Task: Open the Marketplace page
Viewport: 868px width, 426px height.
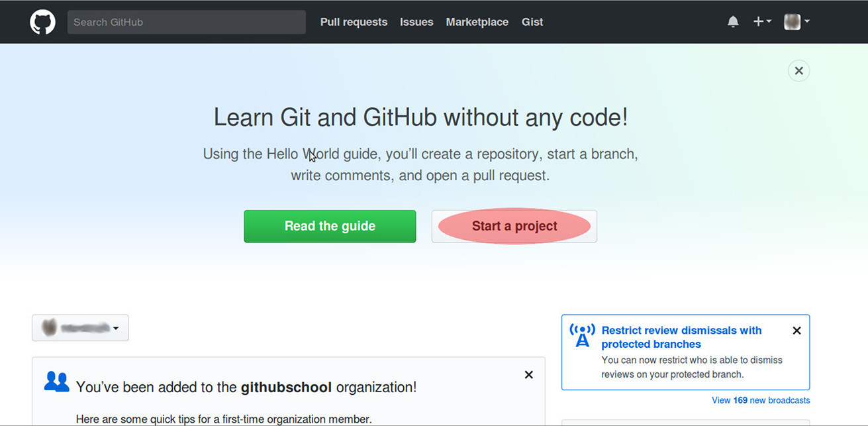Action: [477, 22]
